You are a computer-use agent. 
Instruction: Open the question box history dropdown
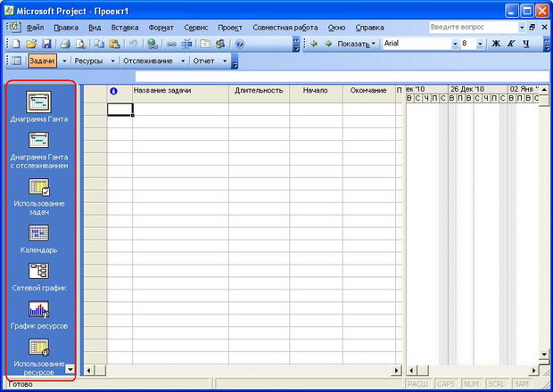pos(522,27)
